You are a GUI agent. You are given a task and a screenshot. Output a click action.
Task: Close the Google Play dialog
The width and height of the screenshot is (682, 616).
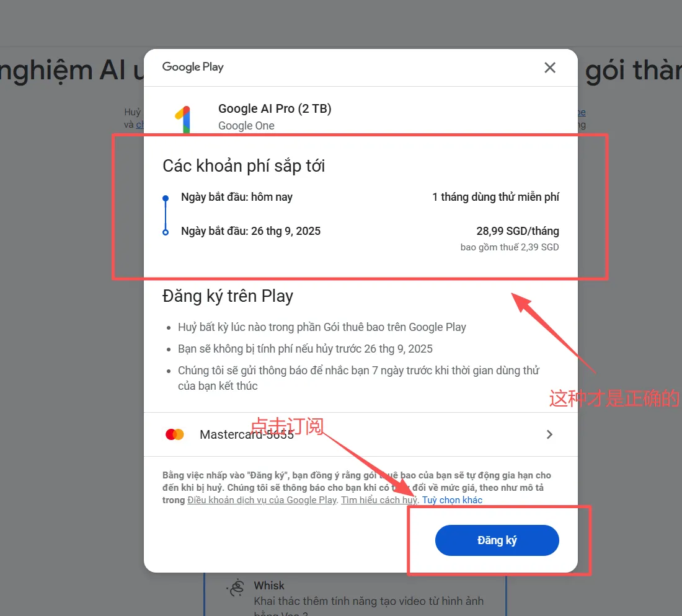pos(550,68)
